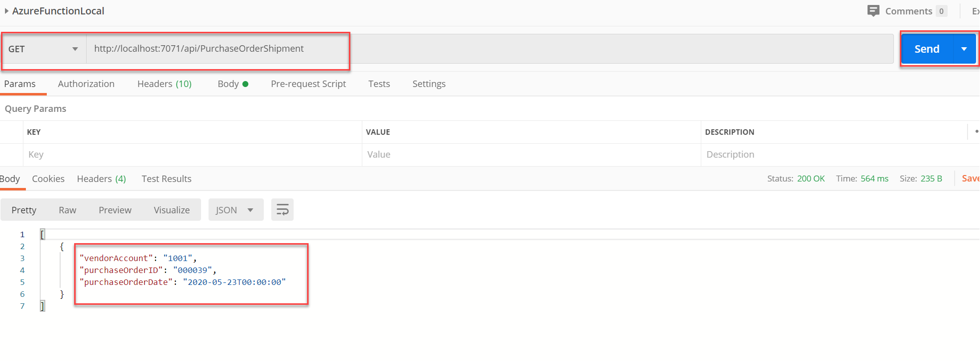This screenshot has height=361, width=980.
Task: Switch to the Params tab
Action: 20,84
